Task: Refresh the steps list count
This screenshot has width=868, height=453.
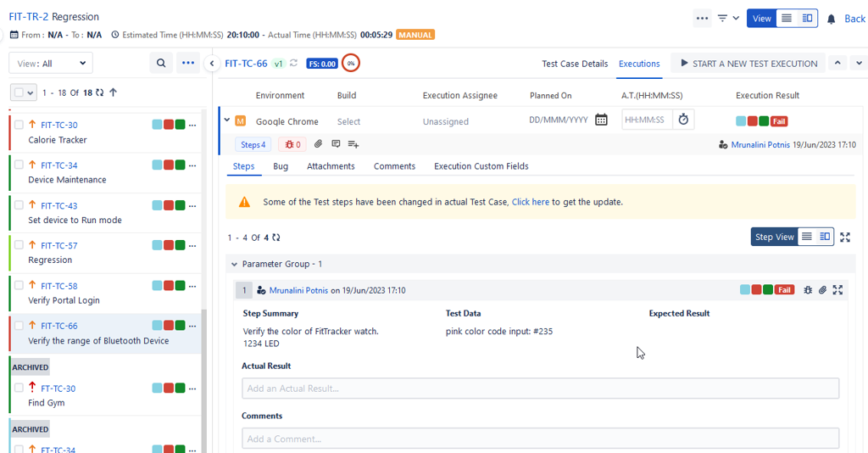Action: [x=276, y=238]
